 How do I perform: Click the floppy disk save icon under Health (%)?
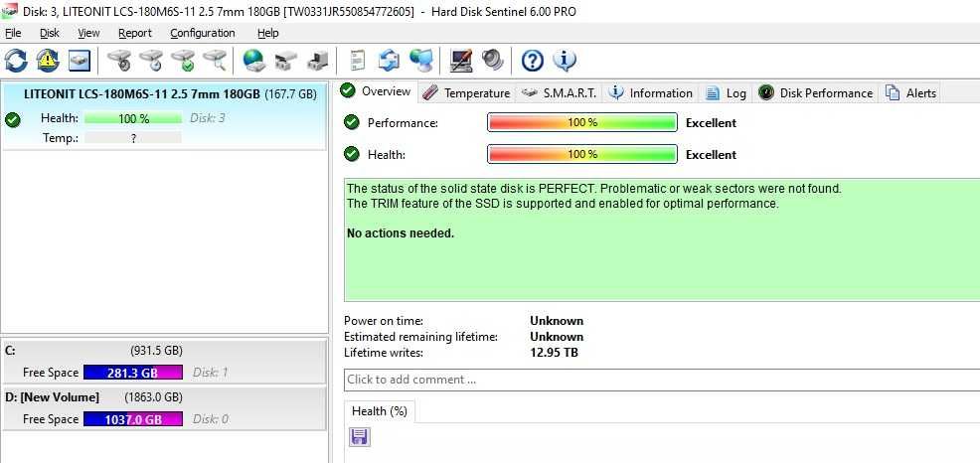(x=360, y=437)
